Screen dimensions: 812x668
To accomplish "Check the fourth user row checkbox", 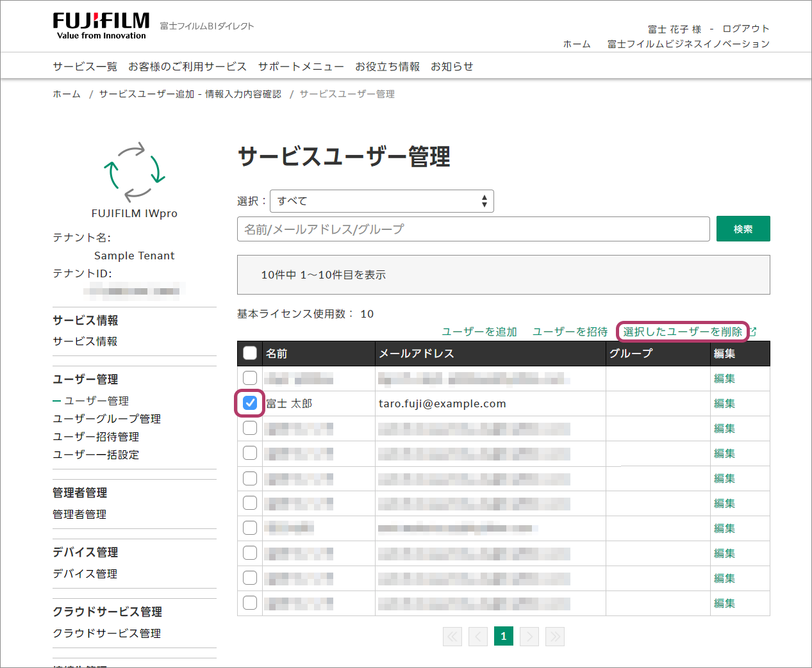I will [x=250, y=453].
